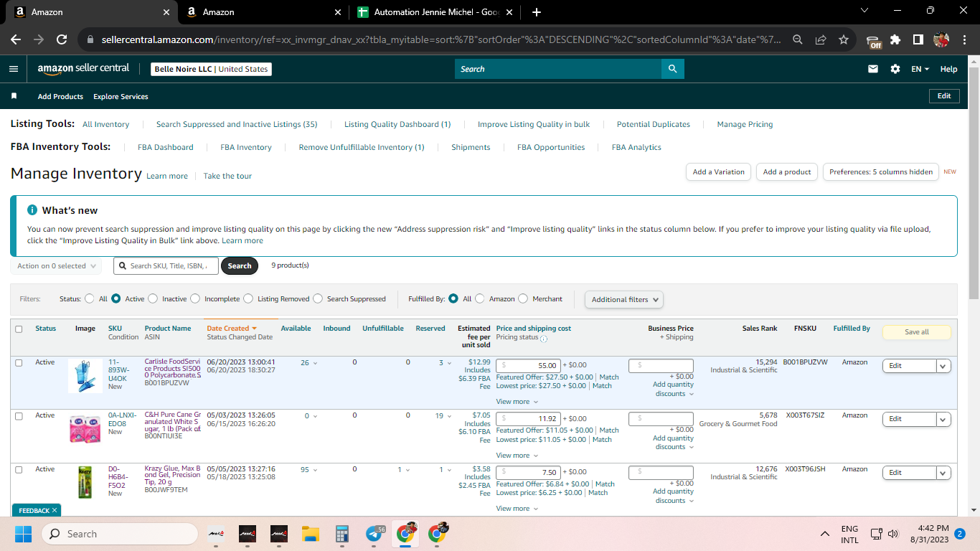980x551 pixels.
Task: Select the Active status filter
Action: click(116, 299)
